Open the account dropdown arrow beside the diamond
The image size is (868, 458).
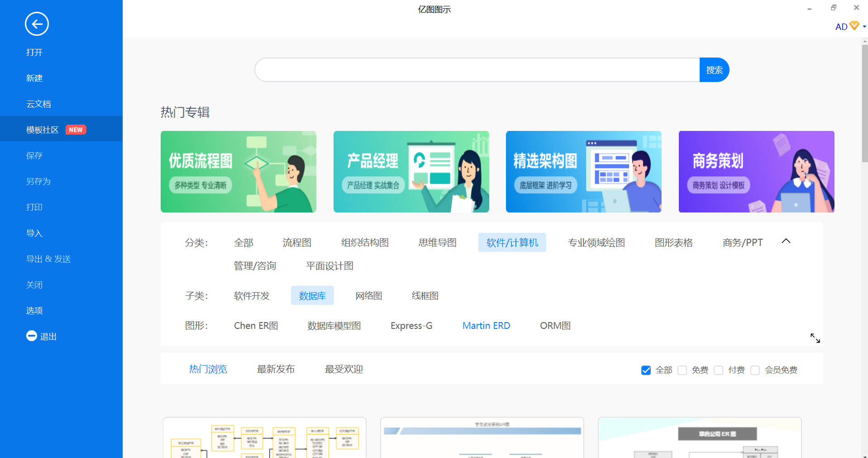pos(864,27)
